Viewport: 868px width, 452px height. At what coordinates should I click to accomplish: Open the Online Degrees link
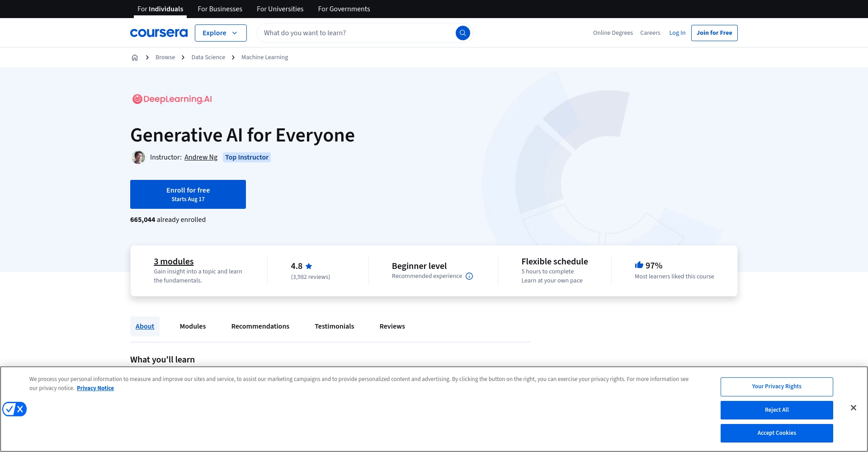(613, 33)
